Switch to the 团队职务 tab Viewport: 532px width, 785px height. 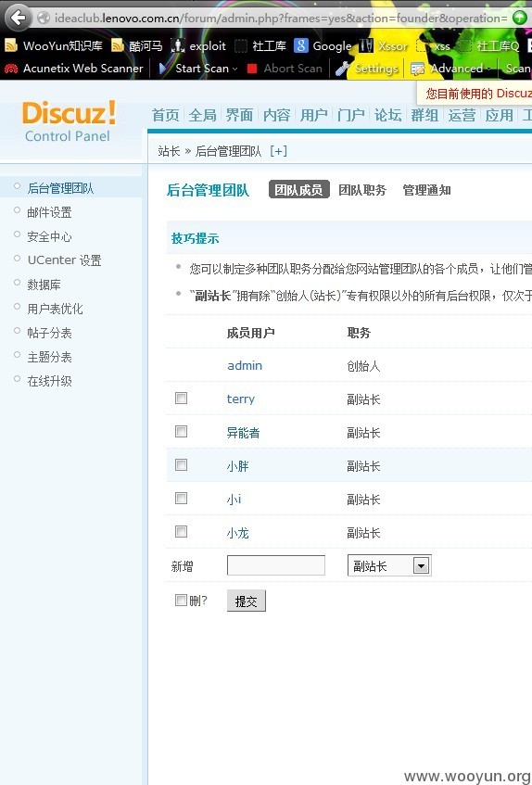coord(362,190)
